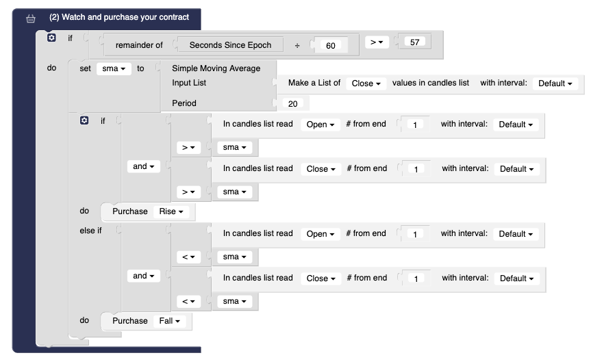Edit the '# from end' field in first candle row

[414, 125]
